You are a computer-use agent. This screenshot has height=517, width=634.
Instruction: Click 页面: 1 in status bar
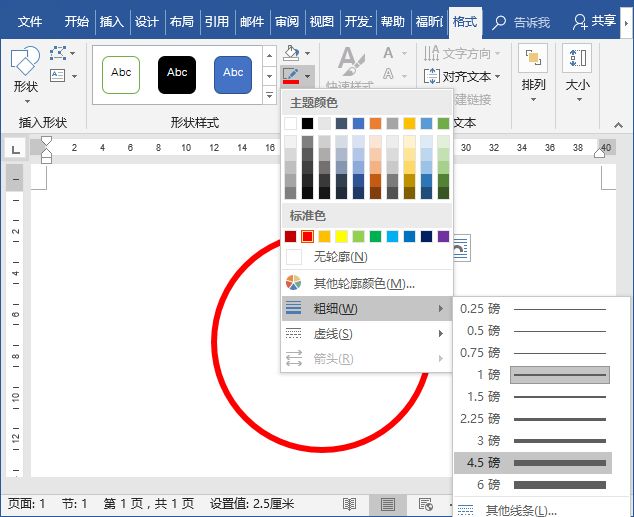(x=27, y=504)
